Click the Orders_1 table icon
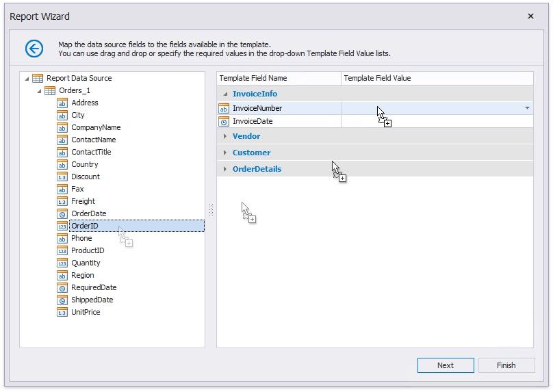The image size is (553, 392). 50,90
